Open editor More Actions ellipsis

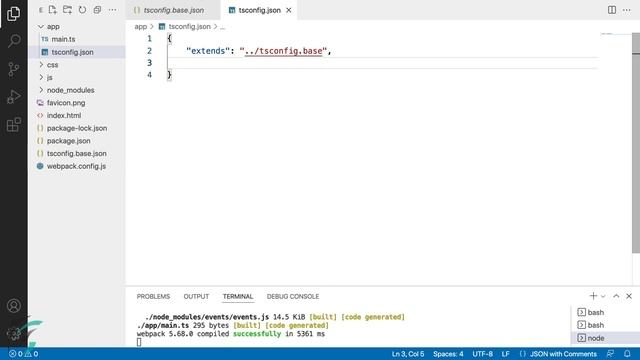tap(627, 10)
